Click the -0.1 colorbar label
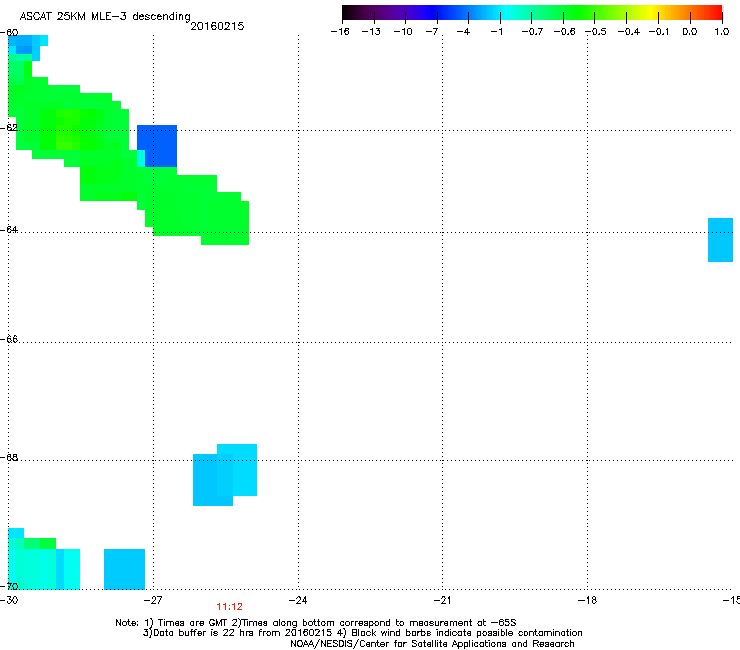This screenshot has height=650, width=740. (x=659, y=32)
